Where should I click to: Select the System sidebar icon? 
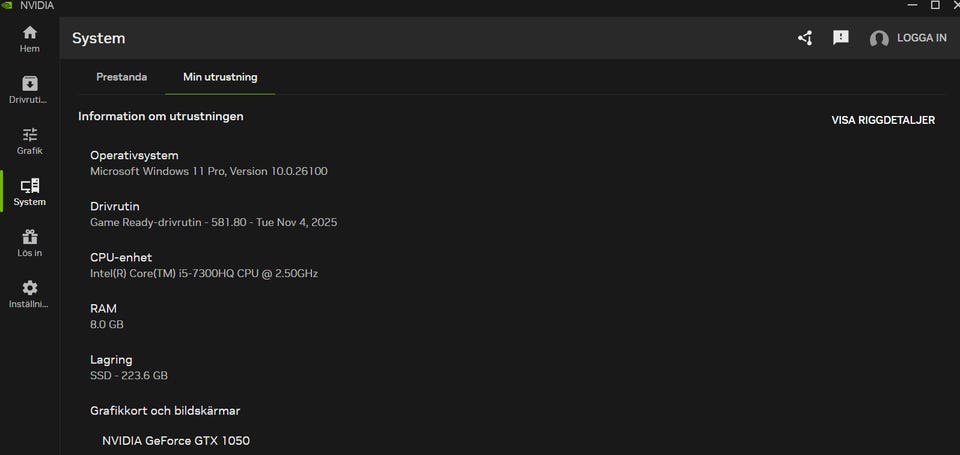[29, 187]
